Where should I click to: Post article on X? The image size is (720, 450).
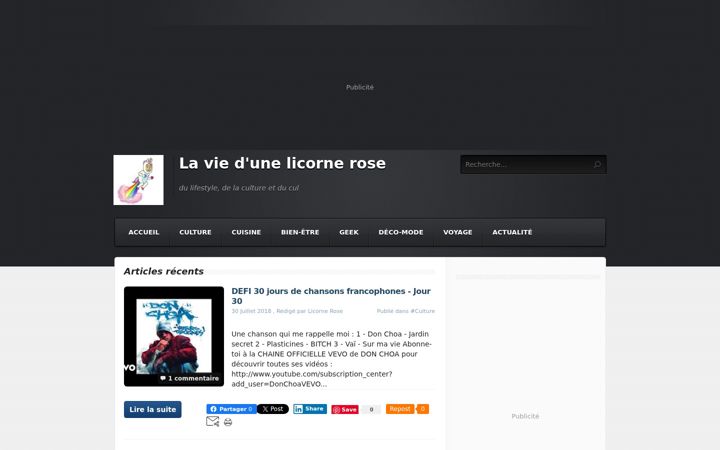click(273, 409)
